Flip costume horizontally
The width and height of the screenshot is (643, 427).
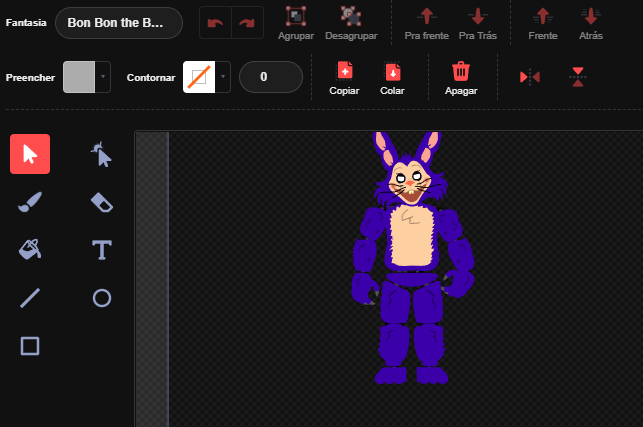click(x=530, y=77)
